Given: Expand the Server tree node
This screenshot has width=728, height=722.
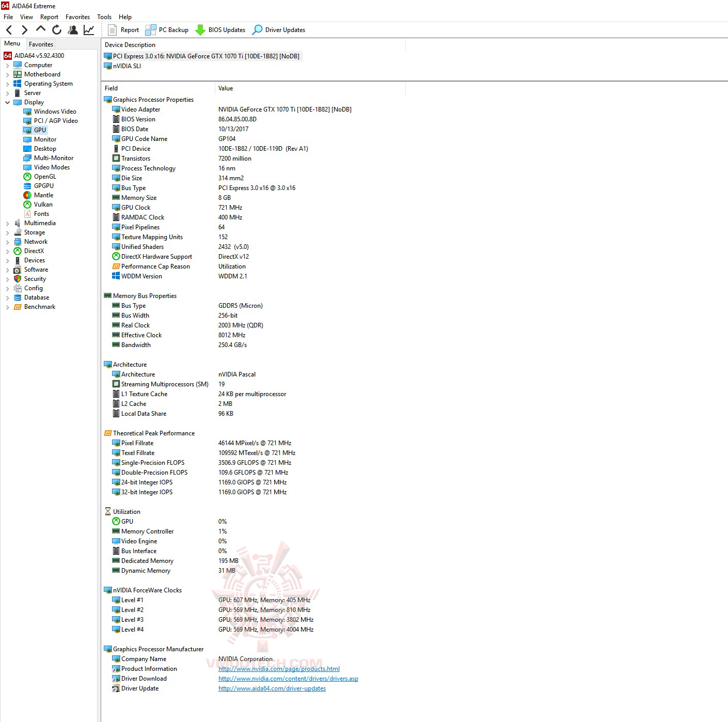Looking at the screenshot, I should pos(7,93).
